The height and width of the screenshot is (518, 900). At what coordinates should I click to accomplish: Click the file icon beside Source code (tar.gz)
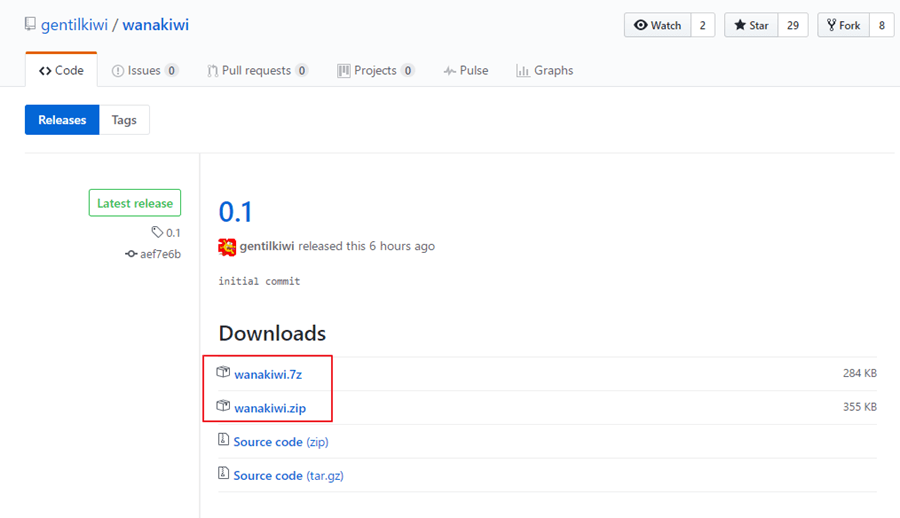pyautogui.click(x=223, y=473)
